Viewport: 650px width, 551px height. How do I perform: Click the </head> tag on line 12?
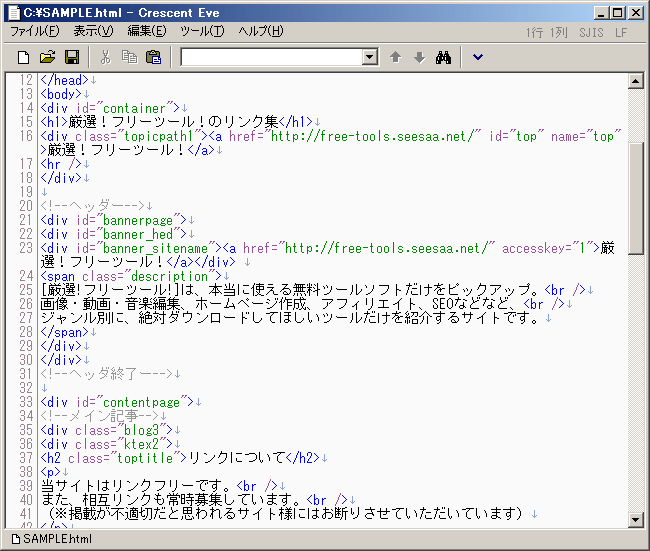[65, 80]
